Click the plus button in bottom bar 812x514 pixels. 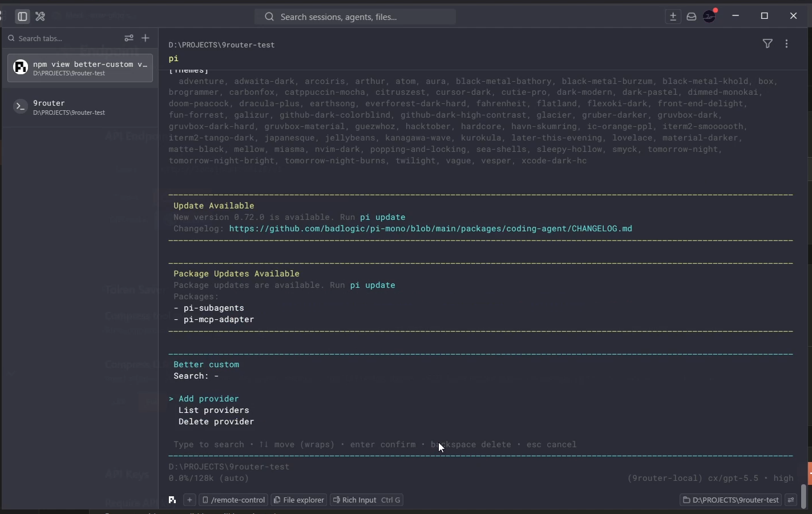[x=189, y=500]
